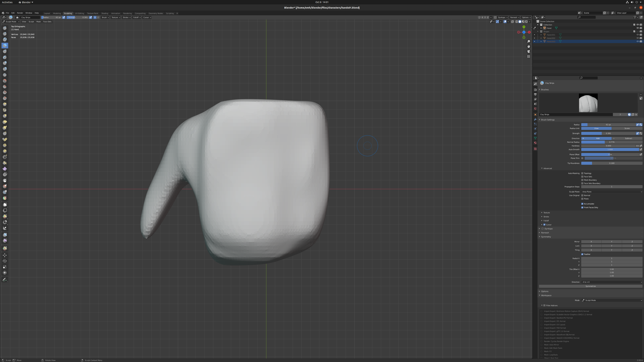Switch orthographic/perspective grid icon
644x362 pixels.
[528, 56]
